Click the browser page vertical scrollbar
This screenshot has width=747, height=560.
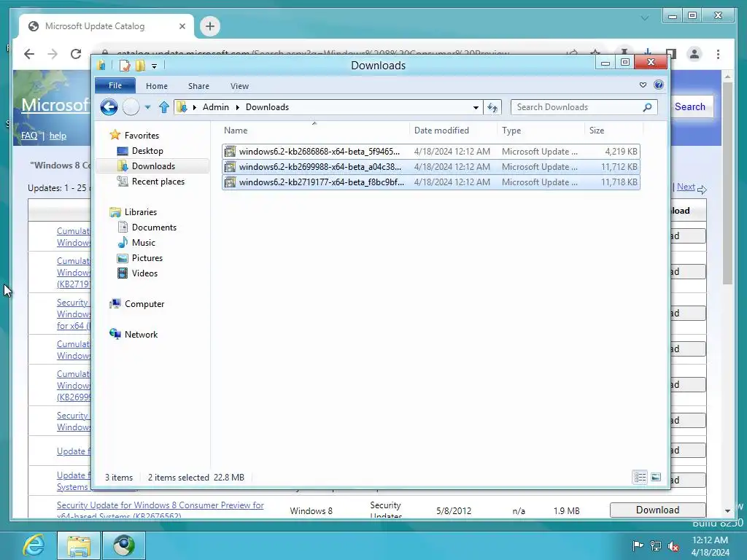pyautogui.click(x=727, y=183)
